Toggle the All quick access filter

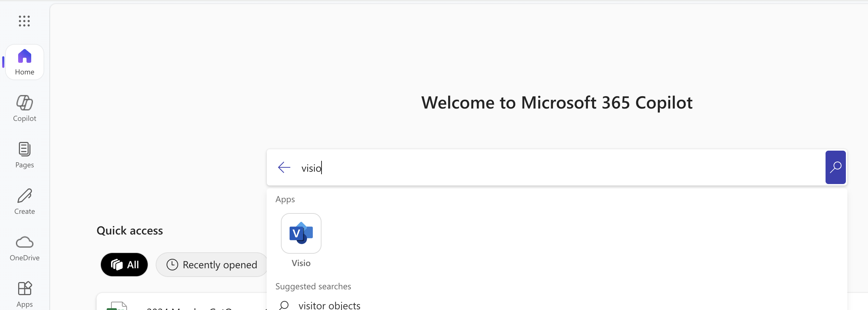[124, 264]
